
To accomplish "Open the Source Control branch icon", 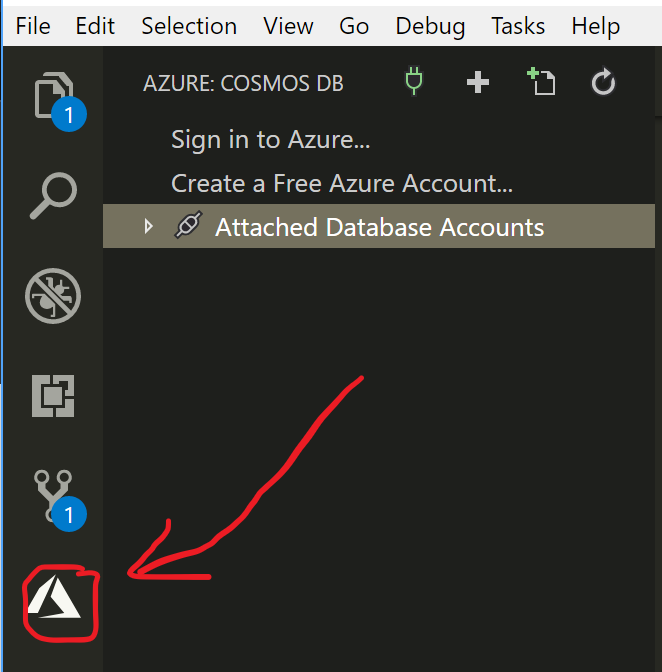I will click(x=53, y=496).
